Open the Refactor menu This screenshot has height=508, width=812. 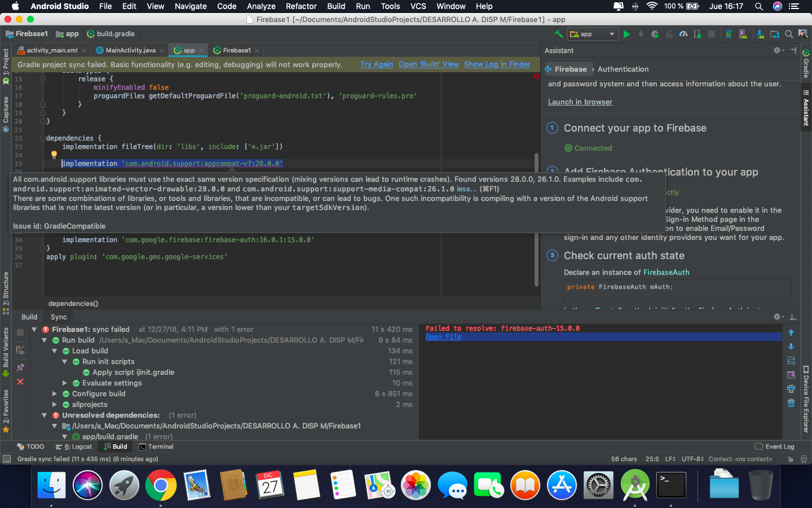[301, 6]
